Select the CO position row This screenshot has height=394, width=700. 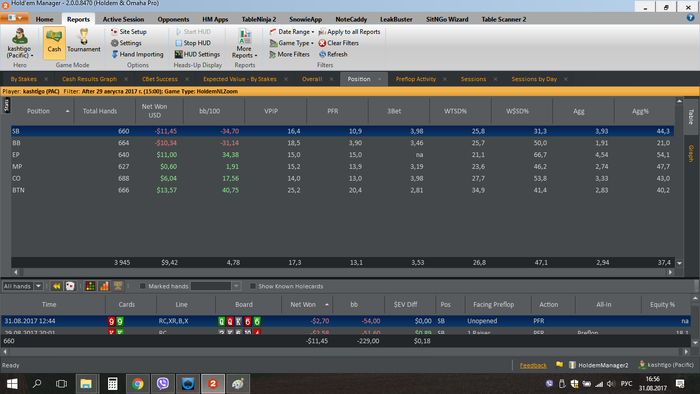342,178
